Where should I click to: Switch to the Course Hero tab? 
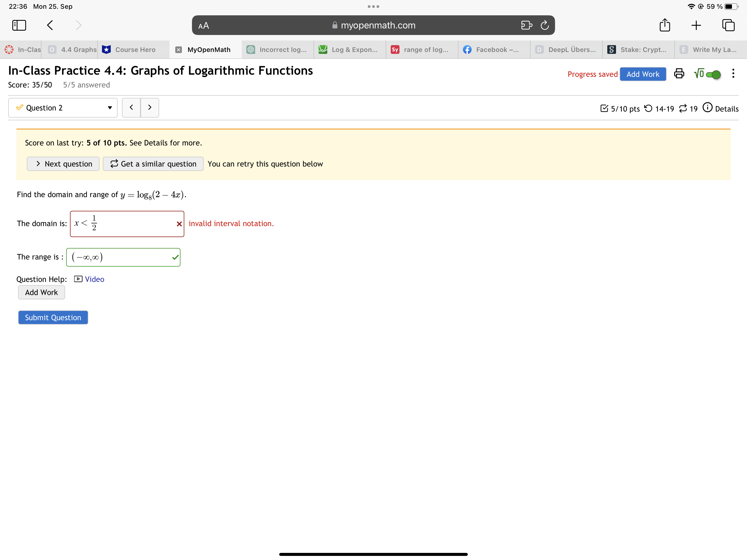click(135, 50)
